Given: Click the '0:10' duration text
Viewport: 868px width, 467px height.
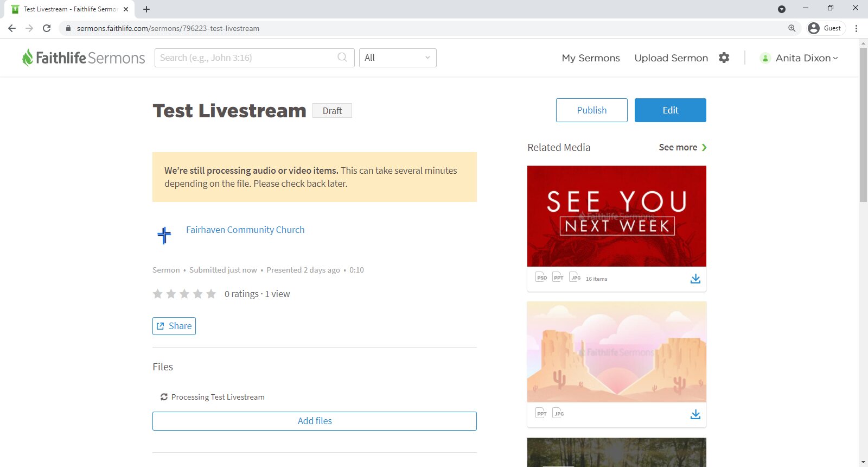Looking at the screenshot, I should tap(356, 270).
